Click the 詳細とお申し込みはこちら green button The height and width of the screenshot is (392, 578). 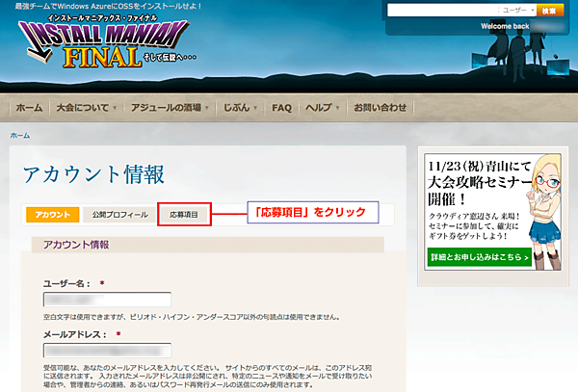coord(479,257)
